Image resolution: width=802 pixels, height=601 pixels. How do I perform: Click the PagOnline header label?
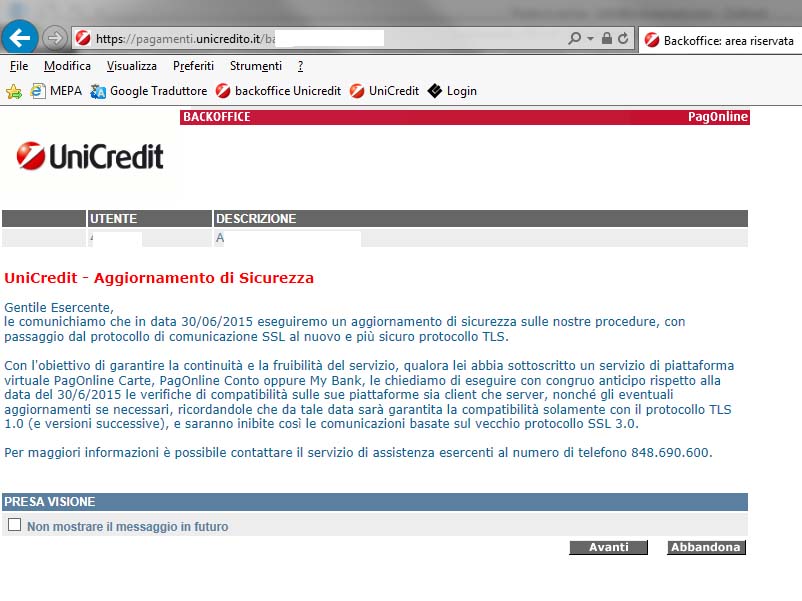(718, 117)
